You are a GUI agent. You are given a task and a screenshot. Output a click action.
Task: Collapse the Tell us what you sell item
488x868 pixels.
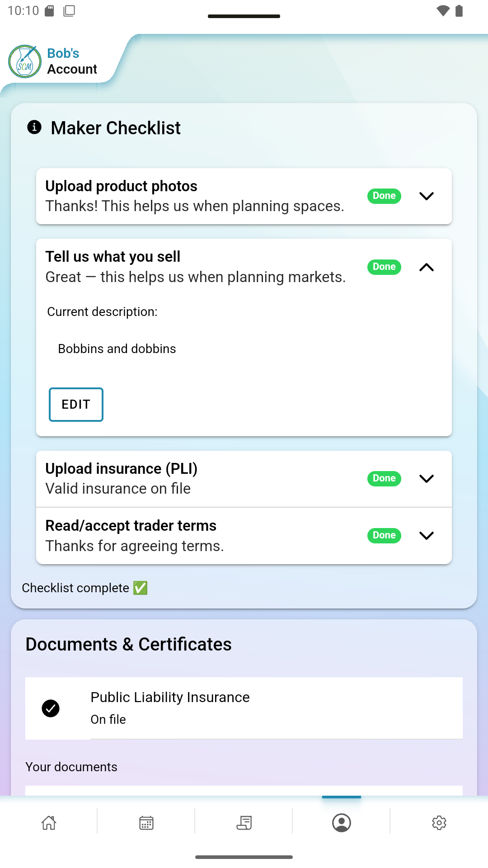[x=427, y=267]
